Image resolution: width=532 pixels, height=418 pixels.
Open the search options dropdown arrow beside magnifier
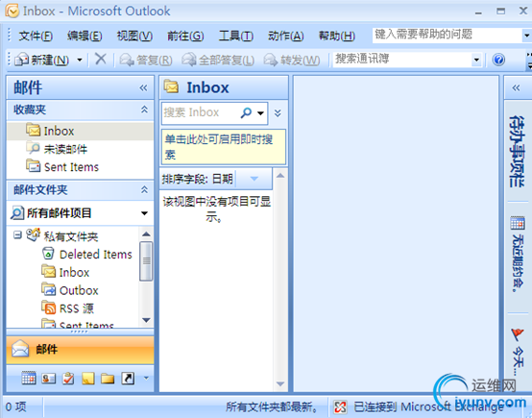[x=260, y=113]
